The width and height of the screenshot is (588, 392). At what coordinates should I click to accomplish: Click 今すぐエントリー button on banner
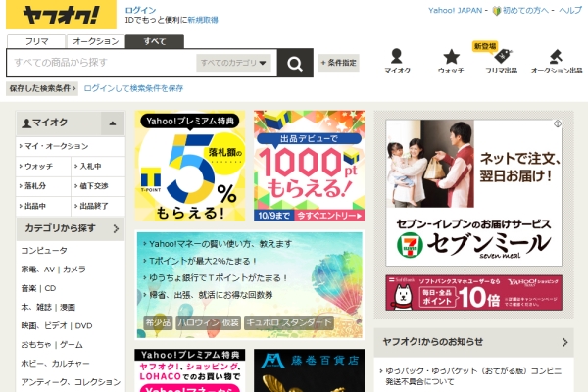coord(329,216)
